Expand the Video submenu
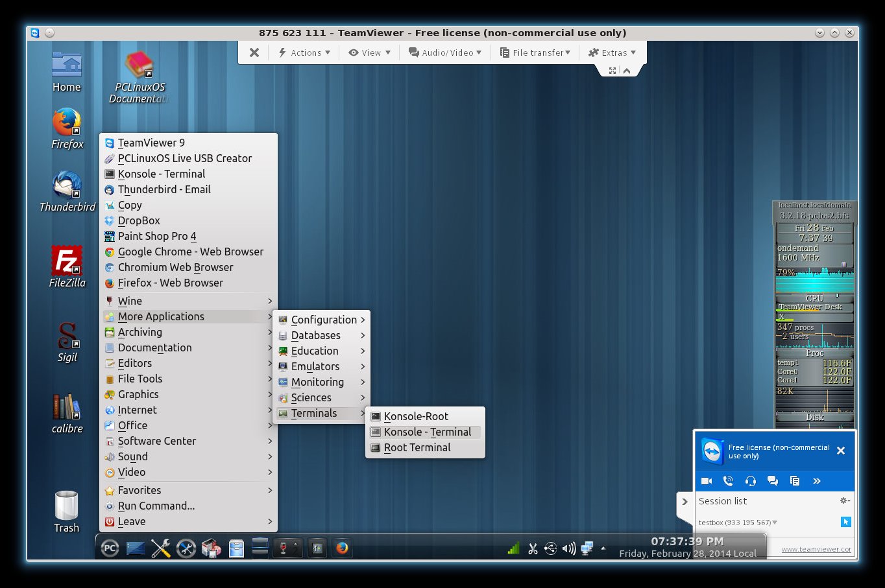 pyautogui.click(x=188, y=472)
